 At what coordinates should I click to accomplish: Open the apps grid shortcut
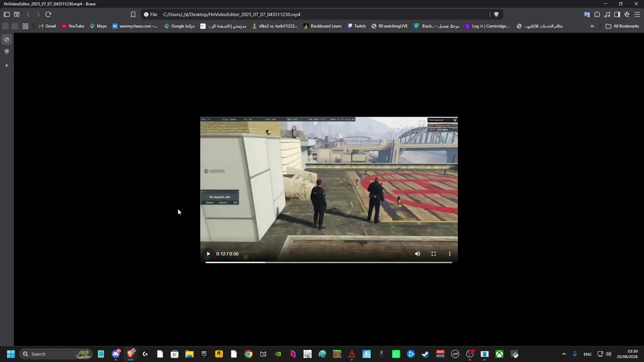tap(26, 26)
